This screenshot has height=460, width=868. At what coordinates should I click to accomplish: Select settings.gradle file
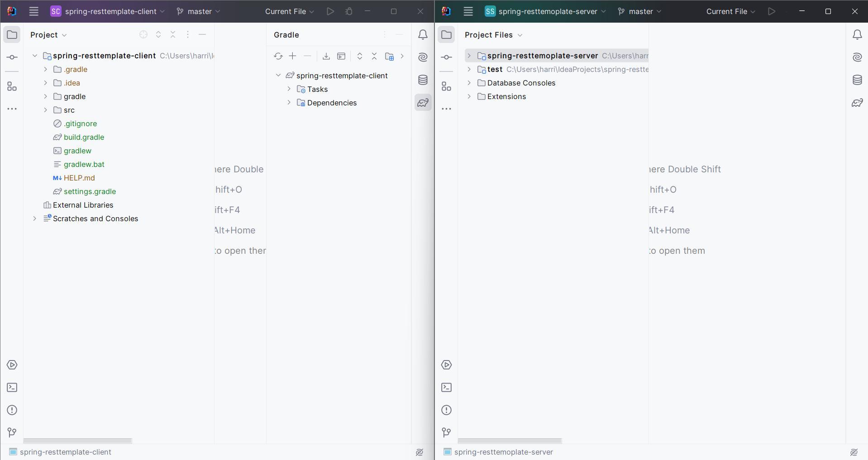[x=85, y=191]
